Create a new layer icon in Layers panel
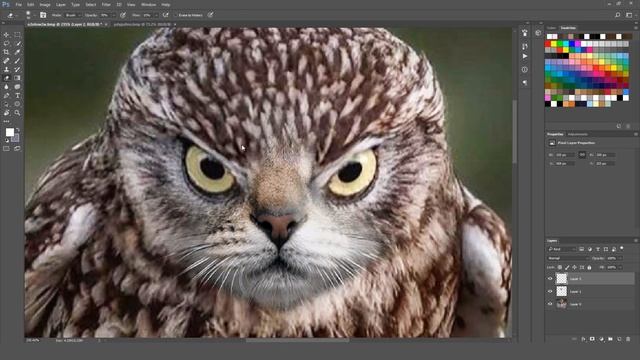 pos(619,339)
